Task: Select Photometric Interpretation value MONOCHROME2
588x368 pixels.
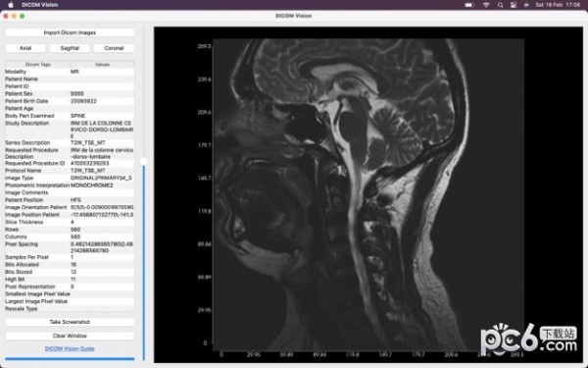Action: coord(91,185)
